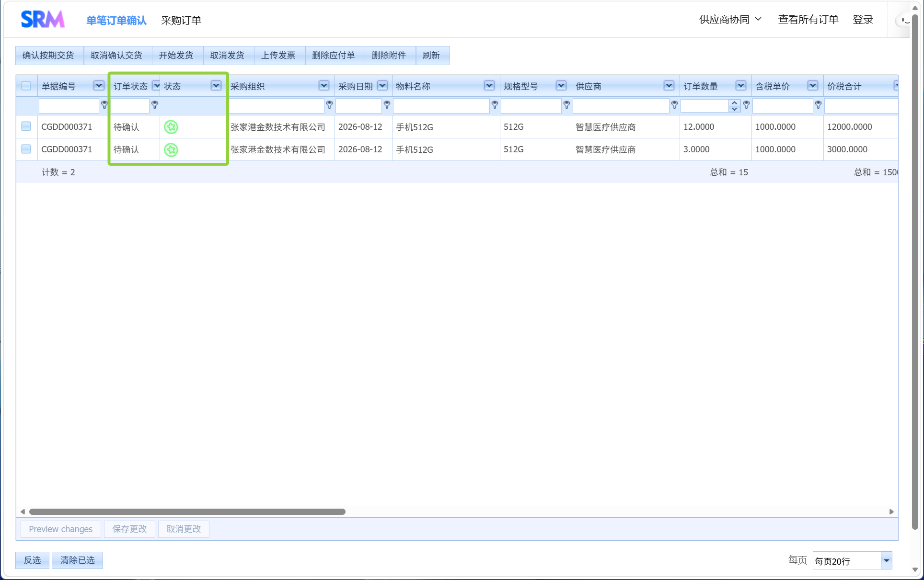Click left arrow of horizontal scrollbar

[23, 512]
